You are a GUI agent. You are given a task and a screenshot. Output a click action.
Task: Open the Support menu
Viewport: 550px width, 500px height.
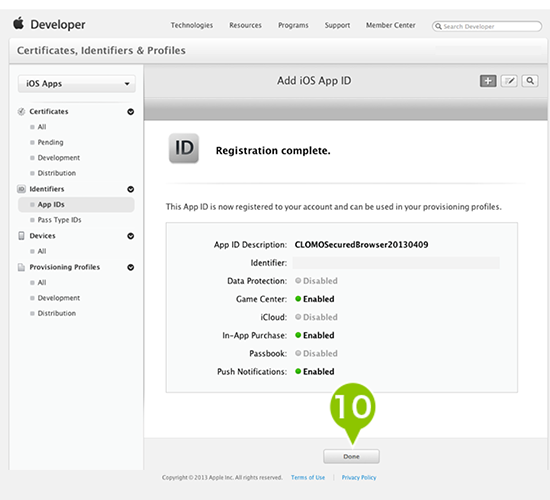click(337, 25)
